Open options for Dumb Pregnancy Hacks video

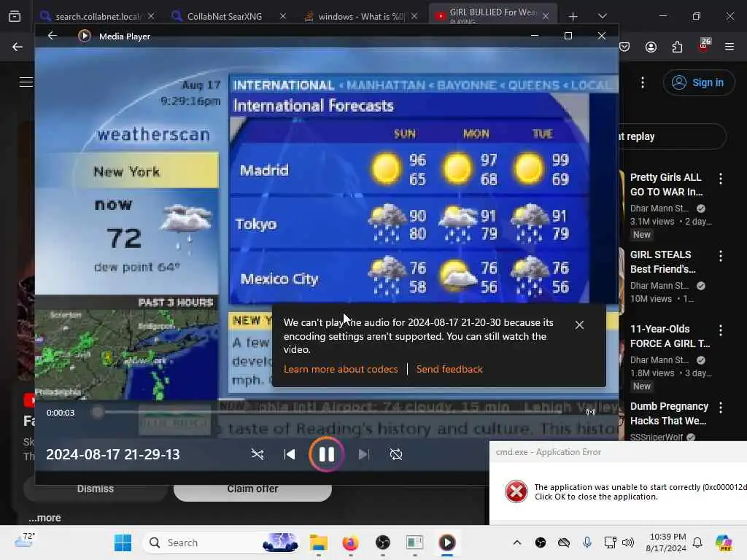721,408
